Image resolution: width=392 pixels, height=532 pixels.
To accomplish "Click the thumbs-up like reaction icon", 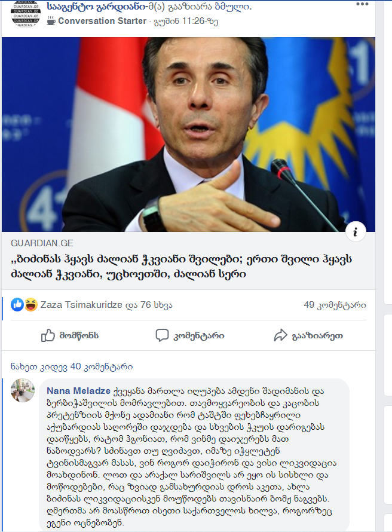I will (17, 305).
